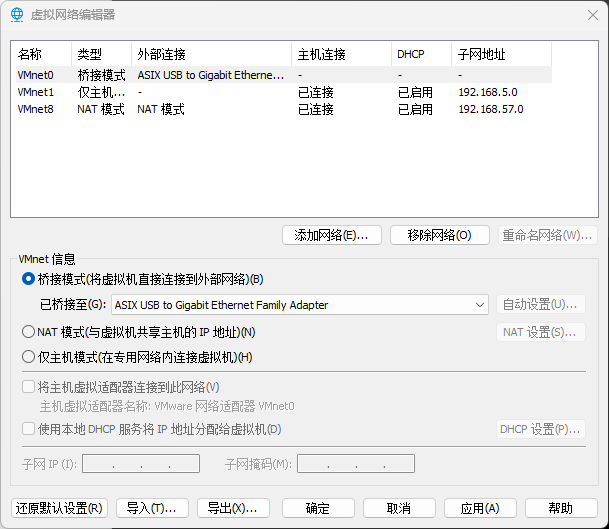Click the 导出 button

pyautogui.click(x=233, y=508)
